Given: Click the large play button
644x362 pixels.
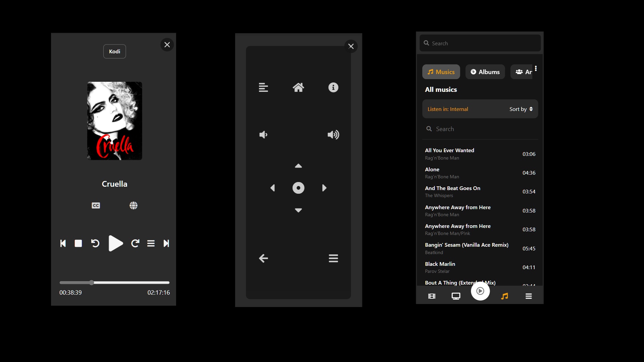Looking at the screenshot, I should [x=116, y=243].
